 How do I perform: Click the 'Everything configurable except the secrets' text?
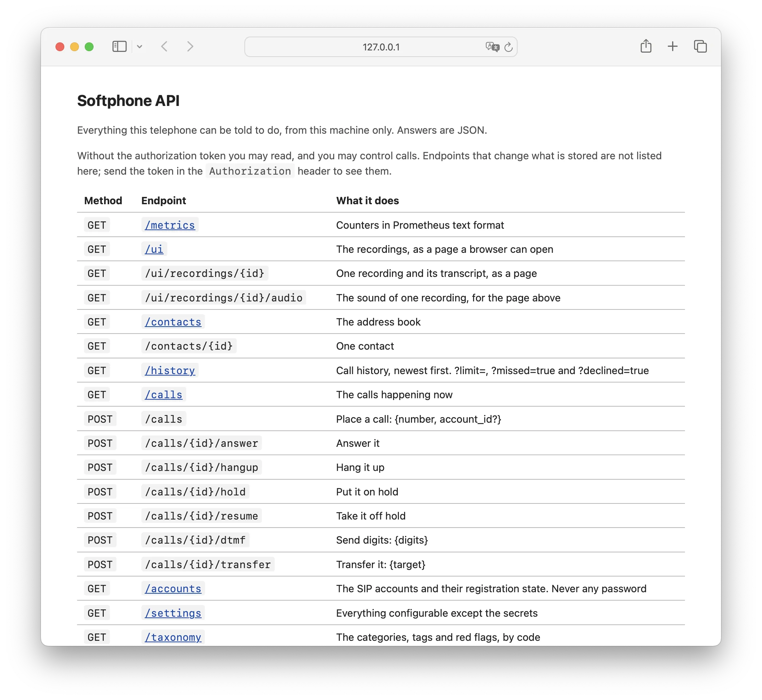437,613
